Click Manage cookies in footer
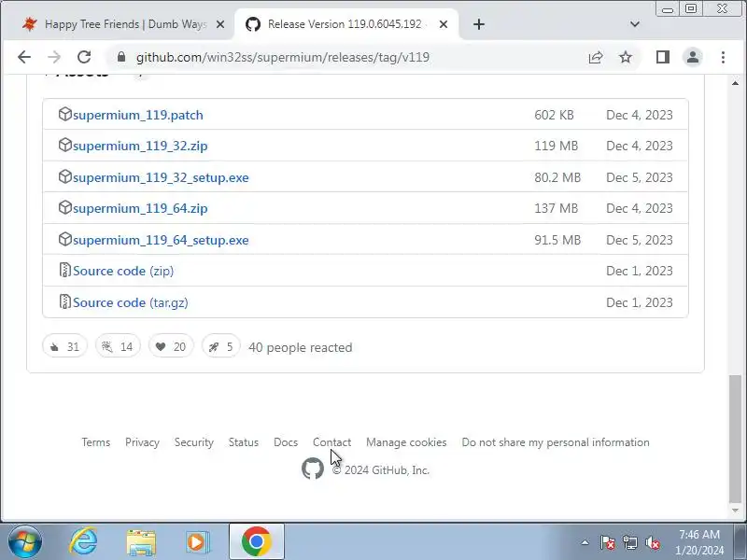Screen dimensions: 747x560 (406, 442)
